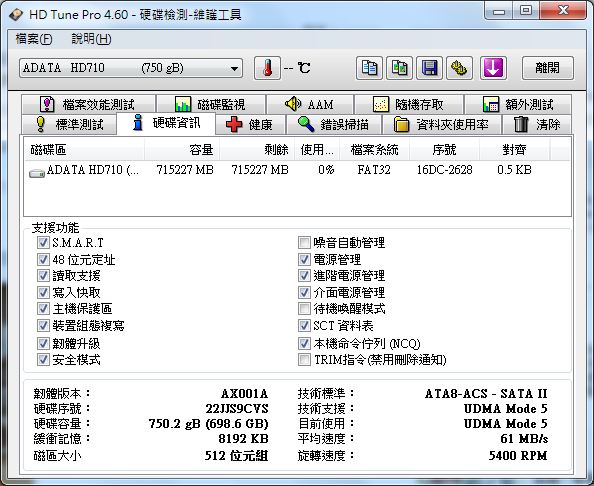Image resolution: width=594 pixels, height=486 pixels.
Task: Click the thermometer temperature icon
Action: click(267, 68)
